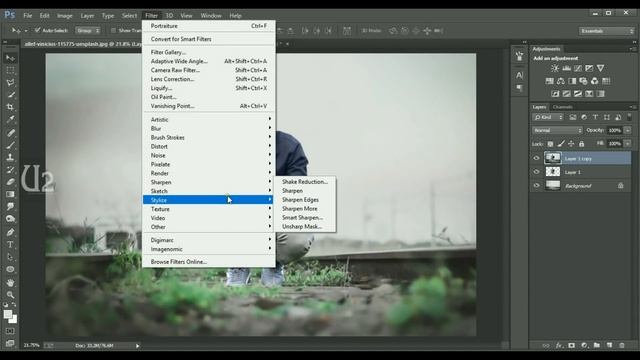The height and width of the screenshot is (360, 640).
Task: Choose Shake Reduction from the submenu
Action: [306, 182]
